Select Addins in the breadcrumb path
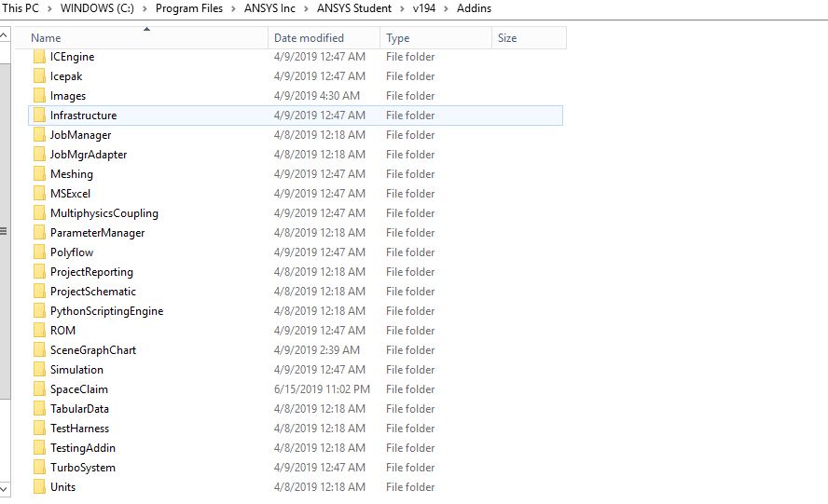 click(474, 8)
